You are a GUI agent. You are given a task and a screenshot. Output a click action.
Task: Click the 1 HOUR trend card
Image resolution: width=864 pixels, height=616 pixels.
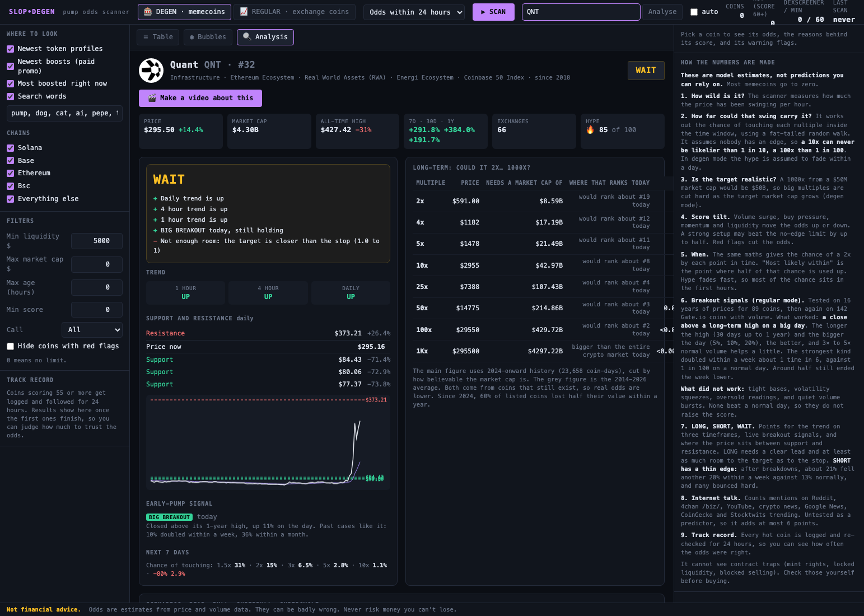coord(185,293)
